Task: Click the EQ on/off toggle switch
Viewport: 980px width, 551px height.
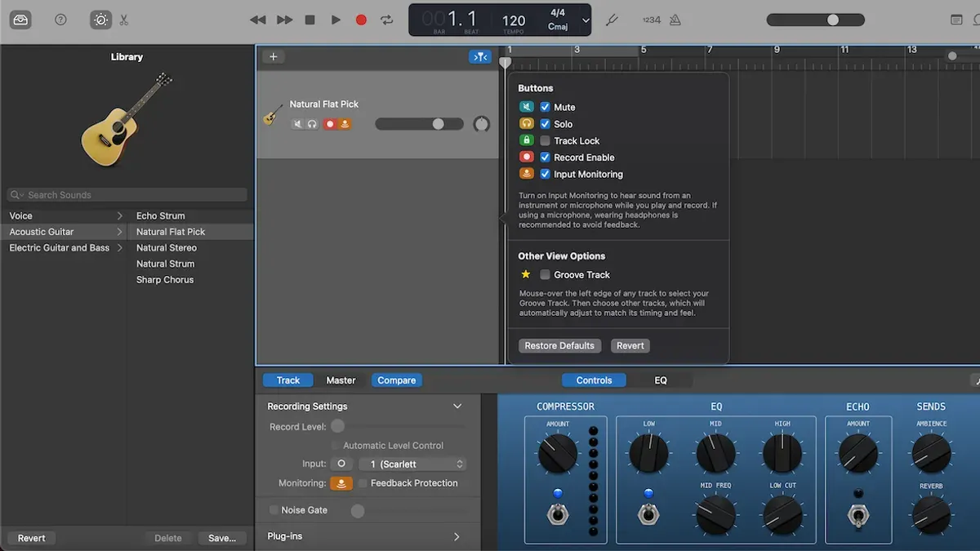Action: (x=648, y=515)
